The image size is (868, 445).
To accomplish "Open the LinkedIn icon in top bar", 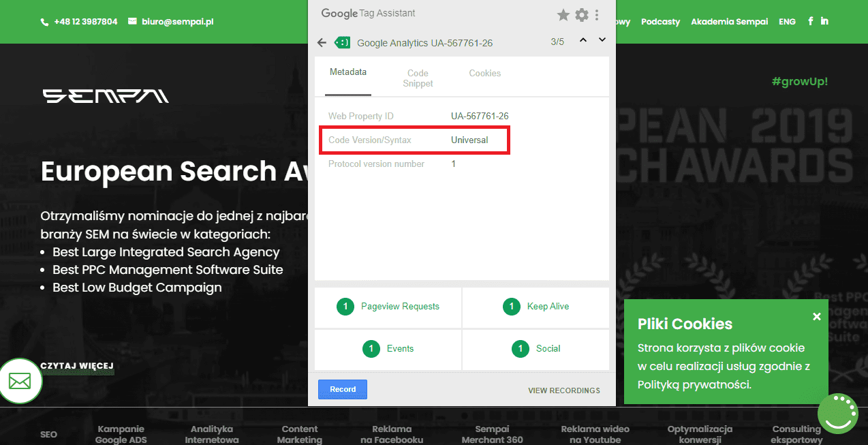I will pyautogui.click(x=824, y=21).
